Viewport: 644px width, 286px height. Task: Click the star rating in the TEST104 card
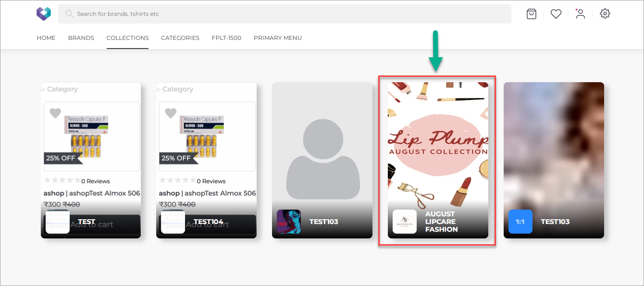[x=177, y=181]
